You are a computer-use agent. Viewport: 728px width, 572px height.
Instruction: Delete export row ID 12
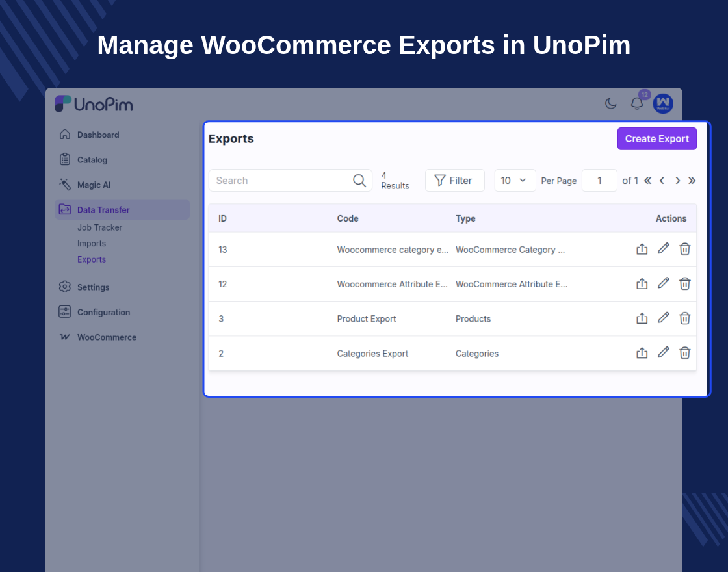[x=685, y=283]
